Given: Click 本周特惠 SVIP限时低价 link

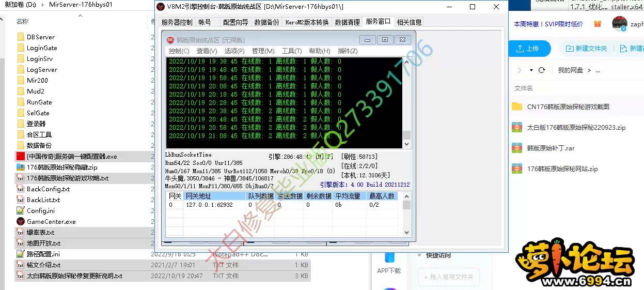Looking at the screenshot, I should click(548, 24).
